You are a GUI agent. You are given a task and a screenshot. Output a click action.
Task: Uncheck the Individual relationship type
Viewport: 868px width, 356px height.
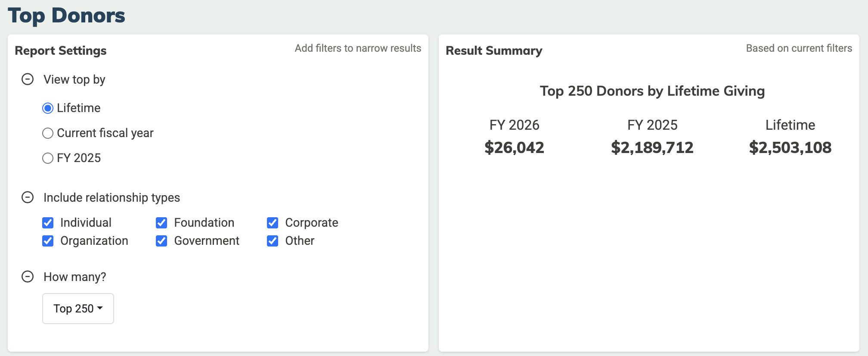(48, 223)
